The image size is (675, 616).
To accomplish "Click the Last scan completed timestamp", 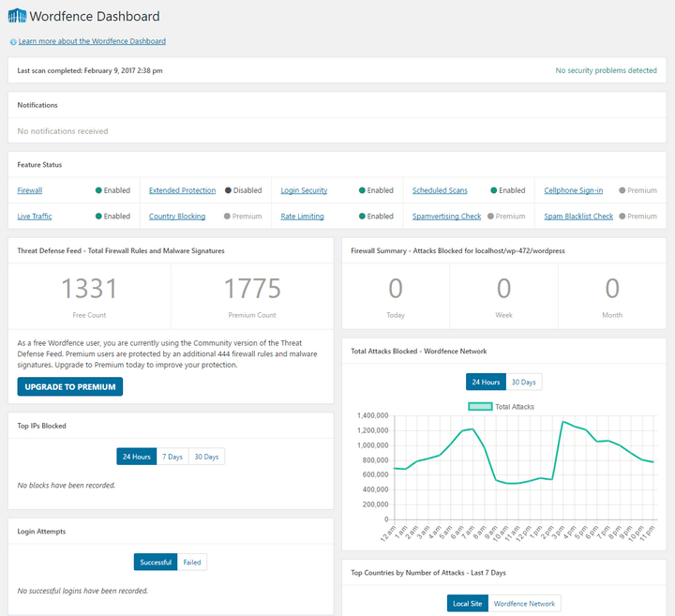I will pos(90,70).
